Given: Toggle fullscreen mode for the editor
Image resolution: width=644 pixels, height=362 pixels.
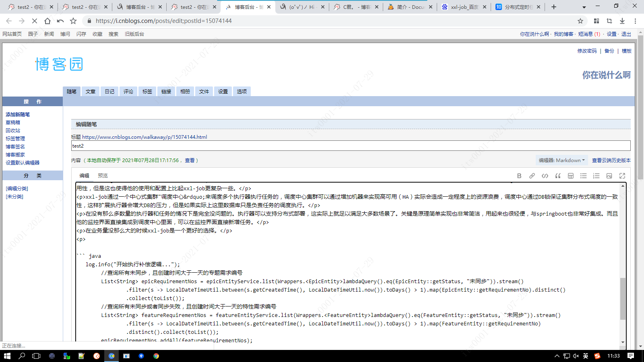Looking at the screenshot, I should click(x=622, y=176).
